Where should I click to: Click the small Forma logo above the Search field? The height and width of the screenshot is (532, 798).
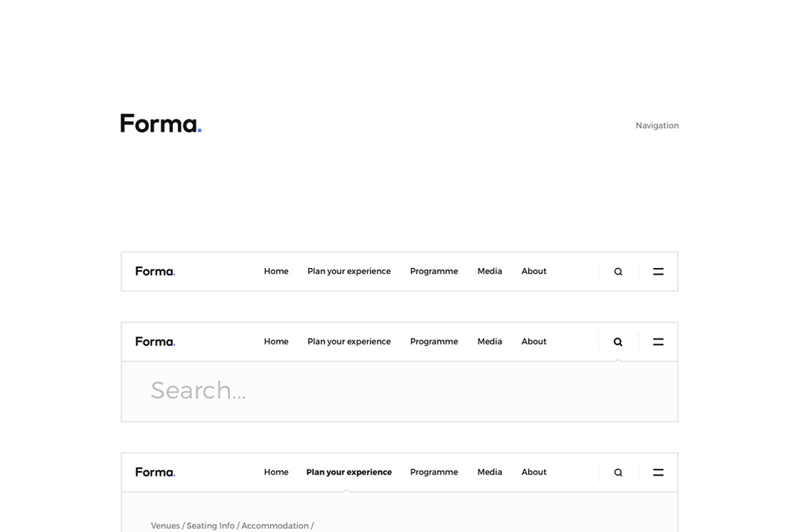155,342
